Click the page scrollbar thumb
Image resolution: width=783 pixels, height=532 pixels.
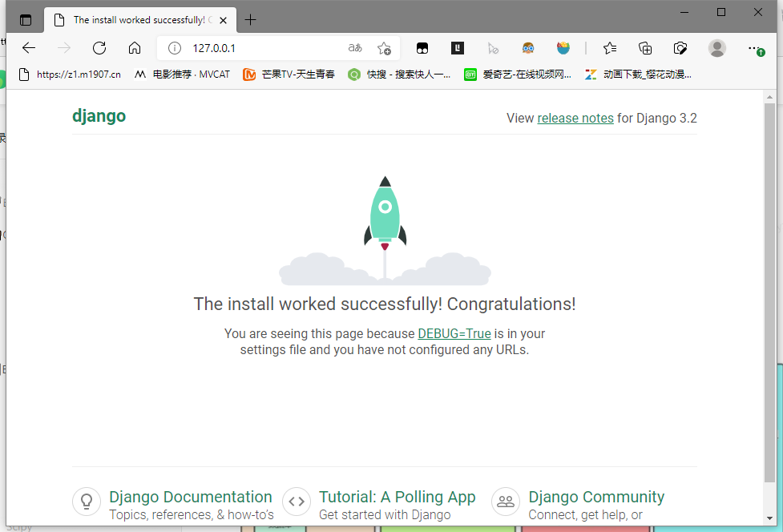click(769, 293)
